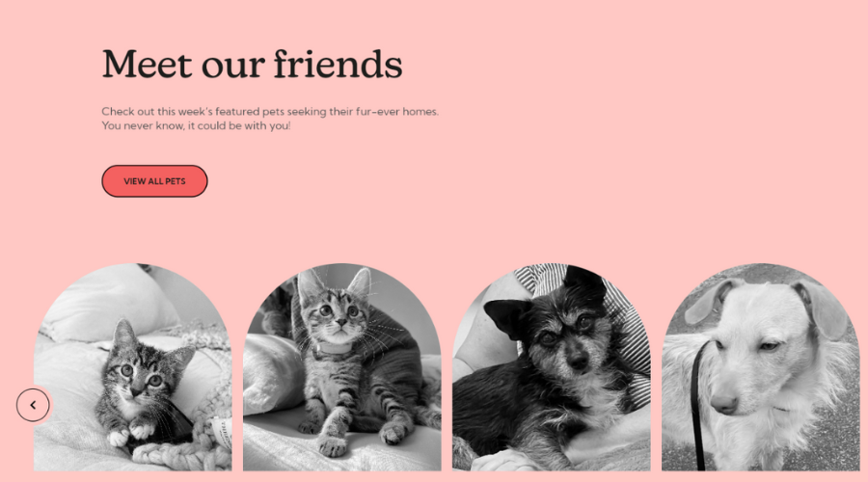Open the white dog on leash photo

[x=761, y=367]
